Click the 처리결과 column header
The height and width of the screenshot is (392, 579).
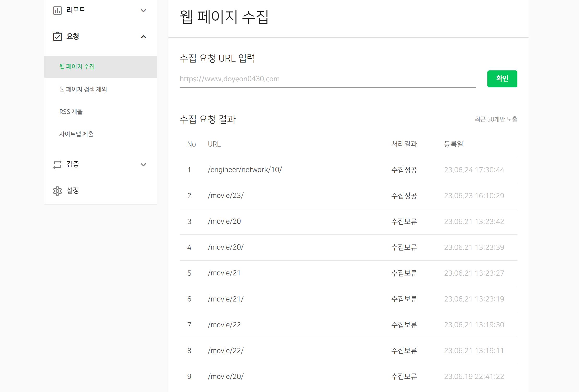pyautogui.click(x=404, y=144)
